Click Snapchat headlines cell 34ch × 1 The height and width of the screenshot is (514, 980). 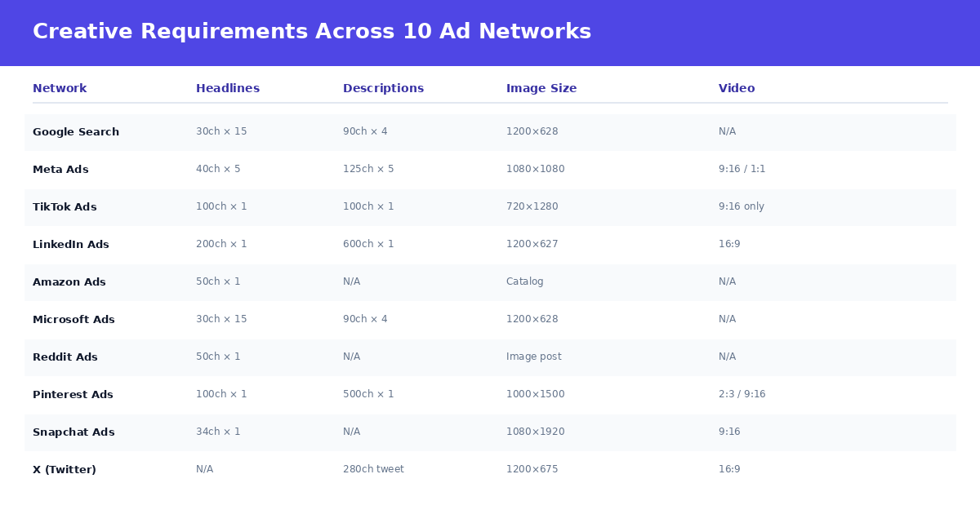[x=218, y=432]
